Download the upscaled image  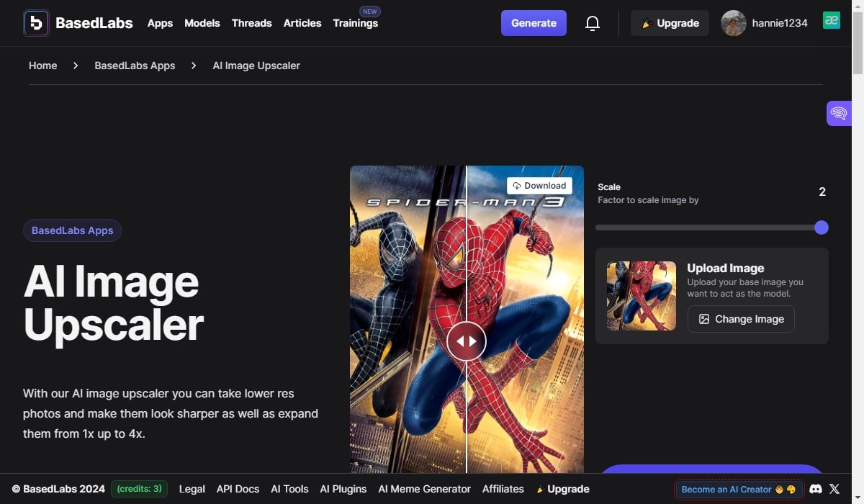pos(539,186)
